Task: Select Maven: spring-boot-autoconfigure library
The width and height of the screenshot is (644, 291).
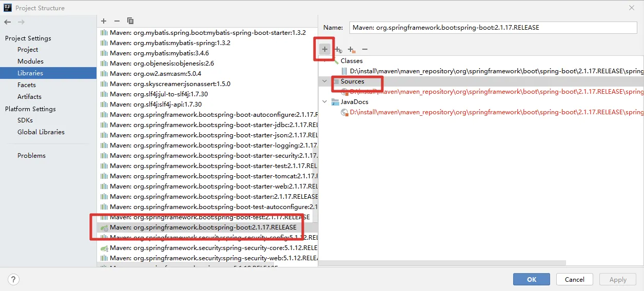Action: click(207, 115)
